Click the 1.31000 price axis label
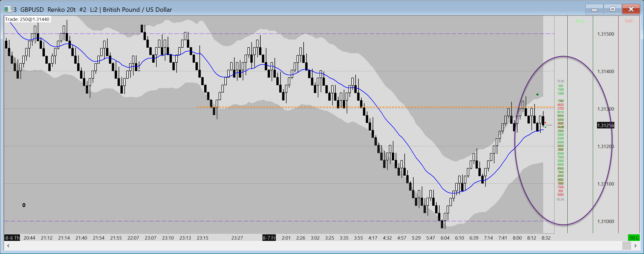This screenshot has width=644, height=254. tap(606, 221)
